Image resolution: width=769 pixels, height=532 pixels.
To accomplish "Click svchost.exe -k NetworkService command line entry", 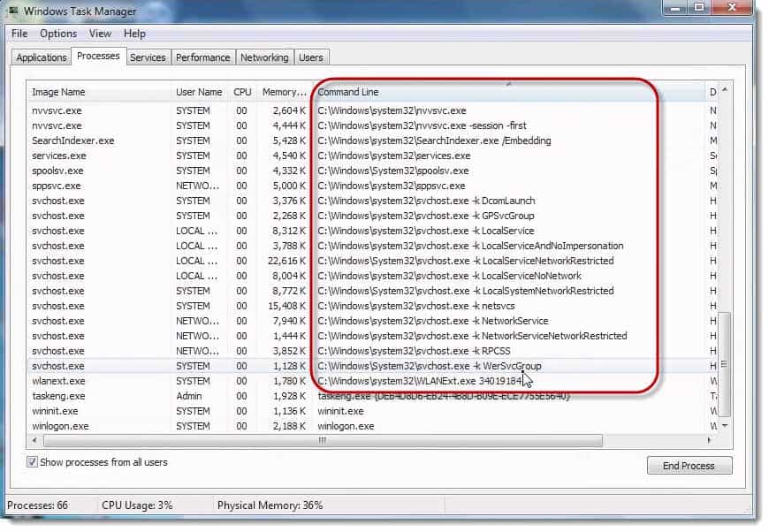I will tap(432, 321).
